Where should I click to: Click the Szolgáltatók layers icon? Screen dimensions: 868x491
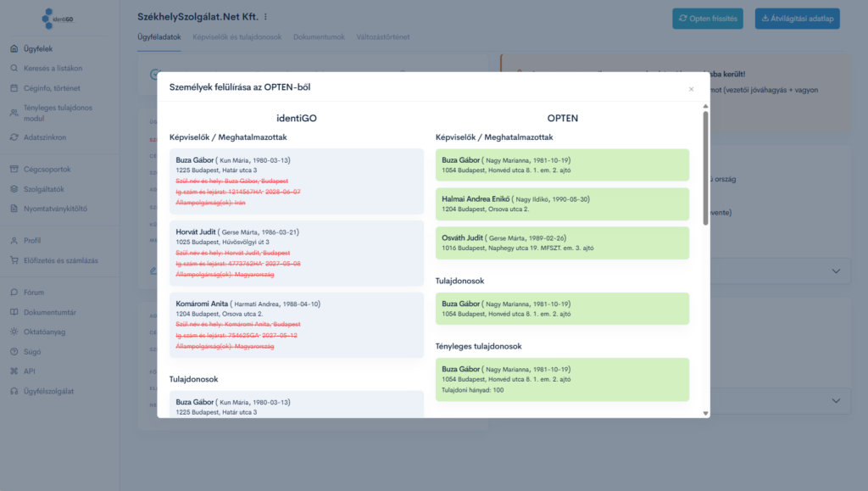tap(14, 189)
